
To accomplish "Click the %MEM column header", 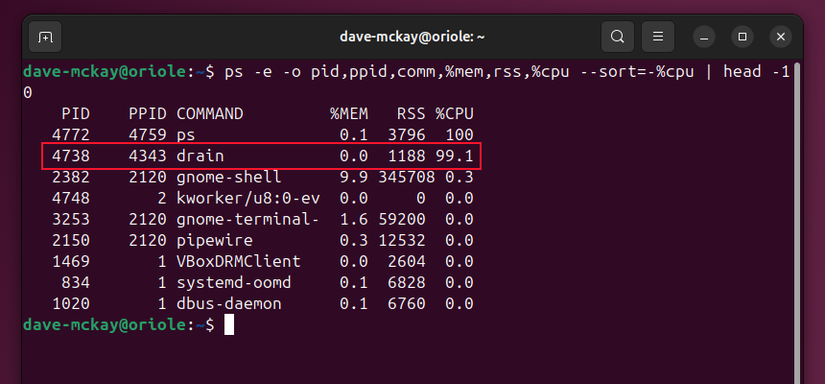I will [349, 114].
